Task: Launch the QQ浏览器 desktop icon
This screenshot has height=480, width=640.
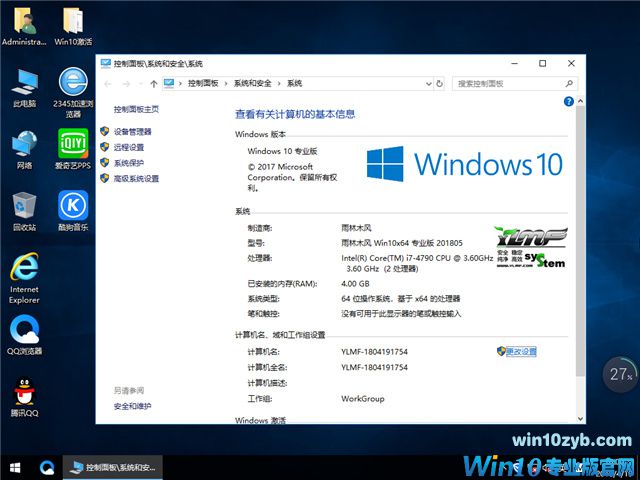Action: pyautogui.click(x=24, y=335)
